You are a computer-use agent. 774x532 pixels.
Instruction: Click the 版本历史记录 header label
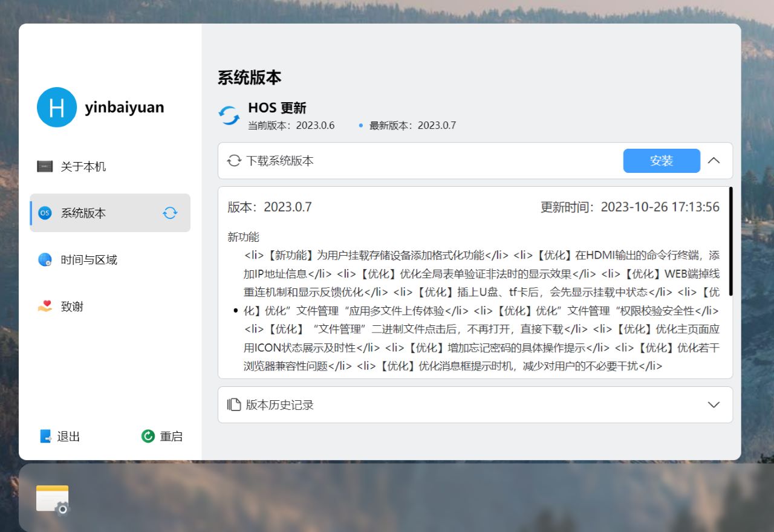tap(280, 404)
